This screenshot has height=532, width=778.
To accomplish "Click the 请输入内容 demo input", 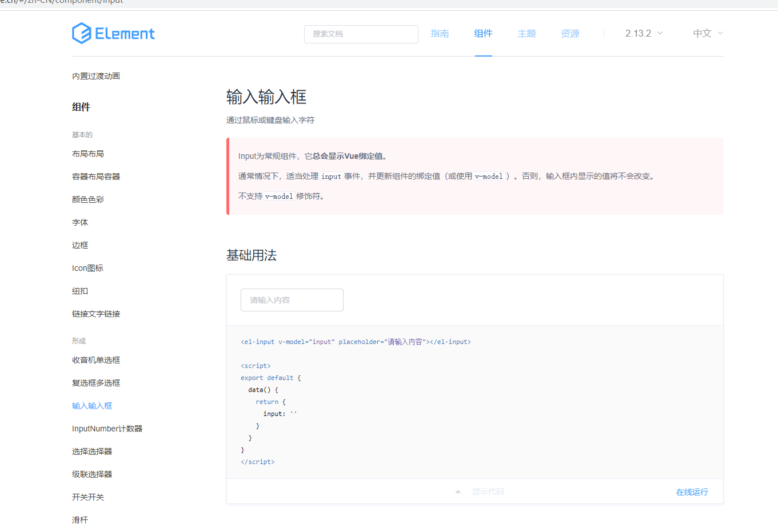I will click(x=292, y=300).
